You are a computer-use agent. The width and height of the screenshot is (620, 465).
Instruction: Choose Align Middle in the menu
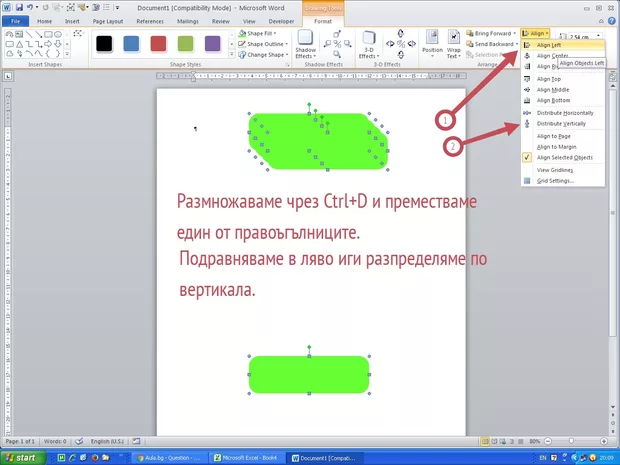(563, 90)
